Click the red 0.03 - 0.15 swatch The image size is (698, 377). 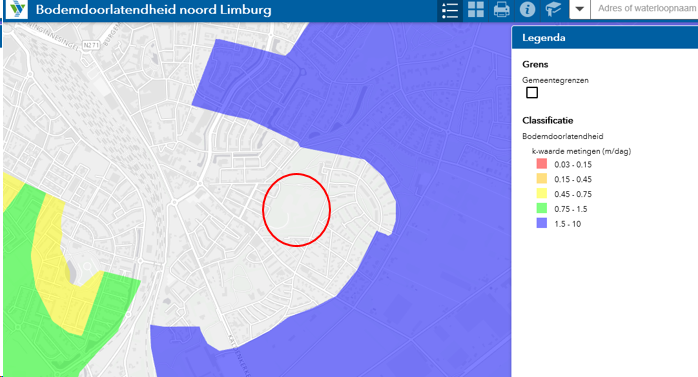tap(542, 164)
